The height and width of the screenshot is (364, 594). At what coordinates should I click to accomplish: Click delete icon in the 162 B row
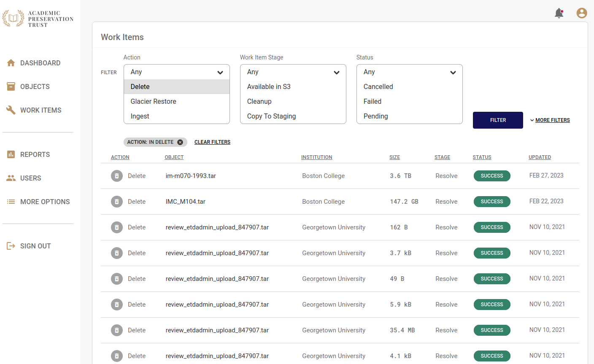117,227
